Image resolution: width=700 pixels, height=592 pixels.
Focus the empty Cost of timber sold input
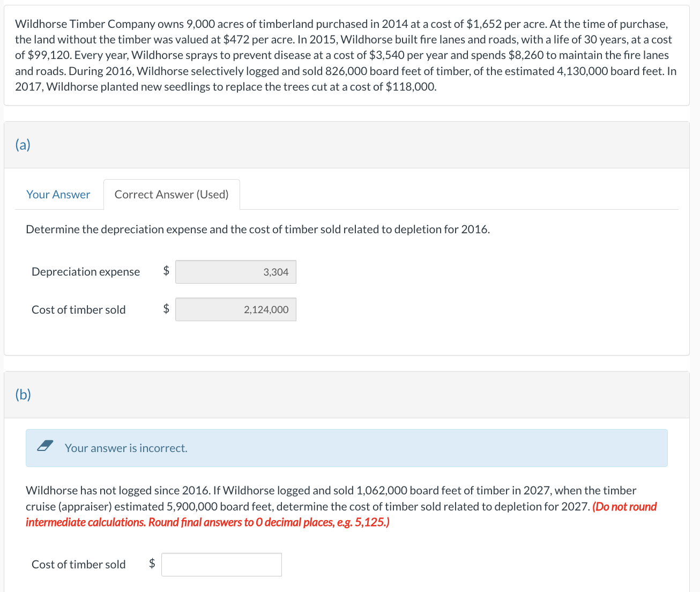pyautogui.click(x=221, y=565)
